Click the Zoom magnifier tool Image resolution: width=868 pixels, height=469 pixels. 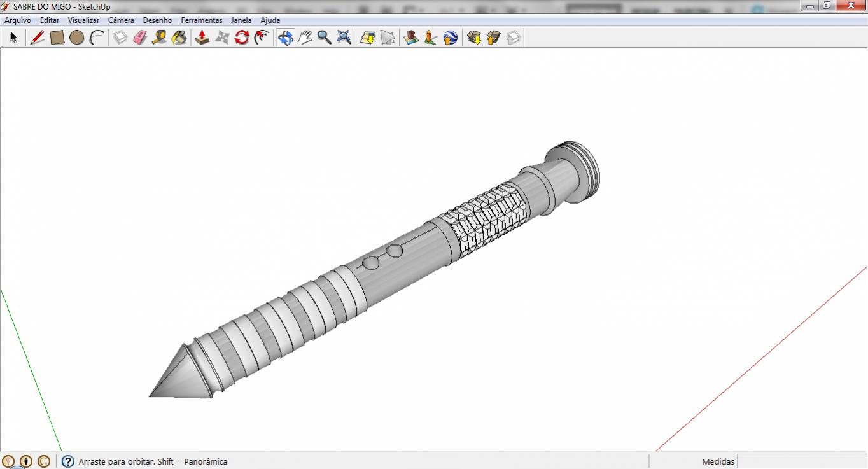click(325, 38)
